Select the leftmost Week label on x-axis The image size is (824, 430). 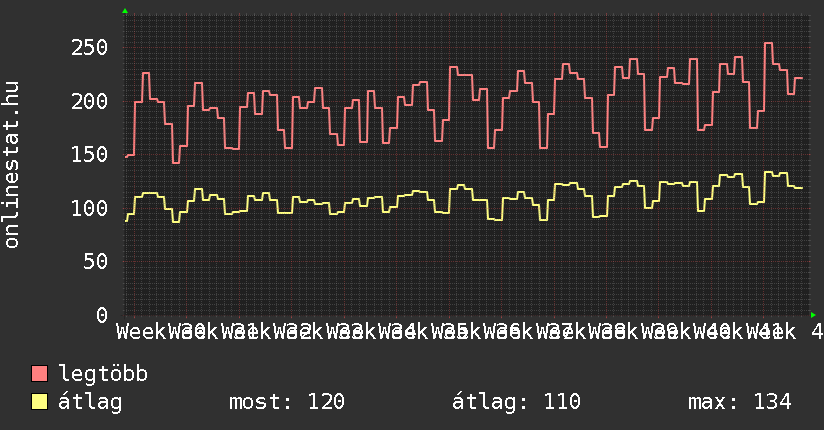(x=142, y=330)
